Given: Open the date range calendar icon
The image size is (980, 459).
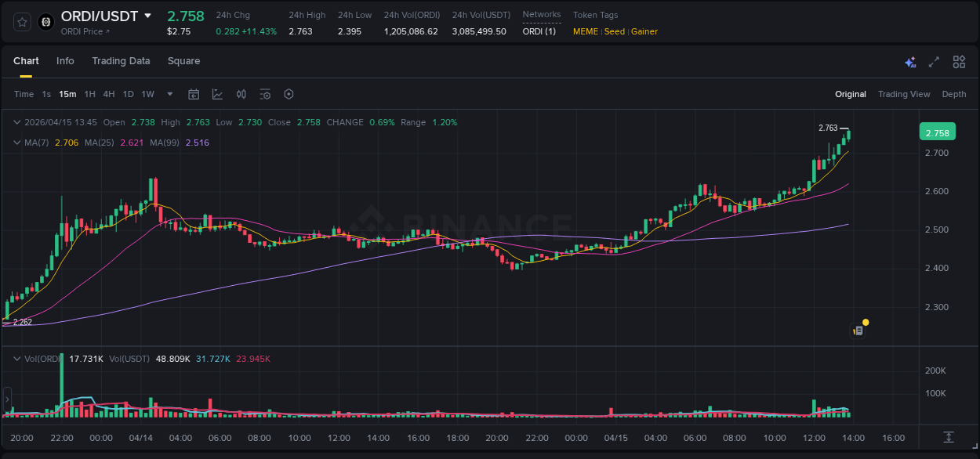Looking at the screenshot, I should [x=194, y=94].
